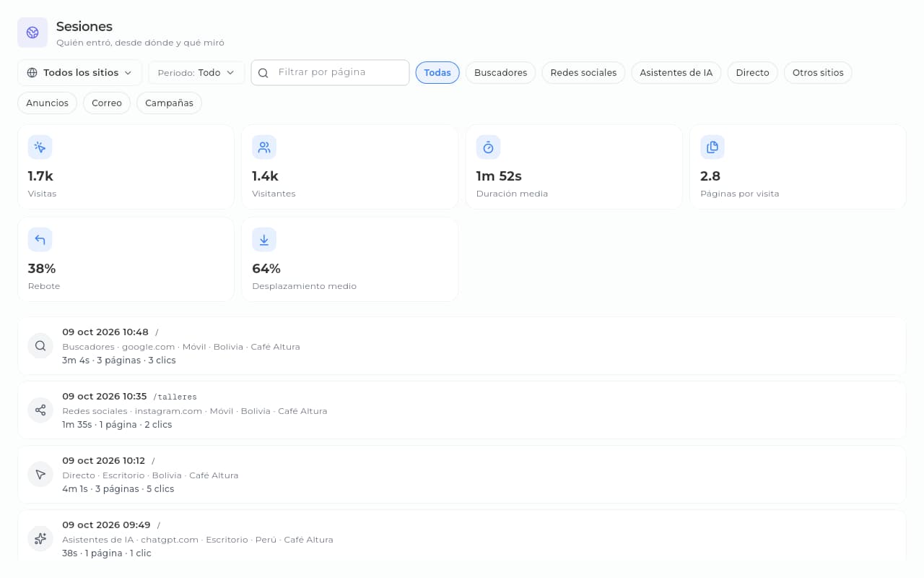Image resolution: width=924 pixels, height=578 pixels.
Task: Click the Páginas por visita copy icon
Action: pyautogui.click(x=712, y=147)
